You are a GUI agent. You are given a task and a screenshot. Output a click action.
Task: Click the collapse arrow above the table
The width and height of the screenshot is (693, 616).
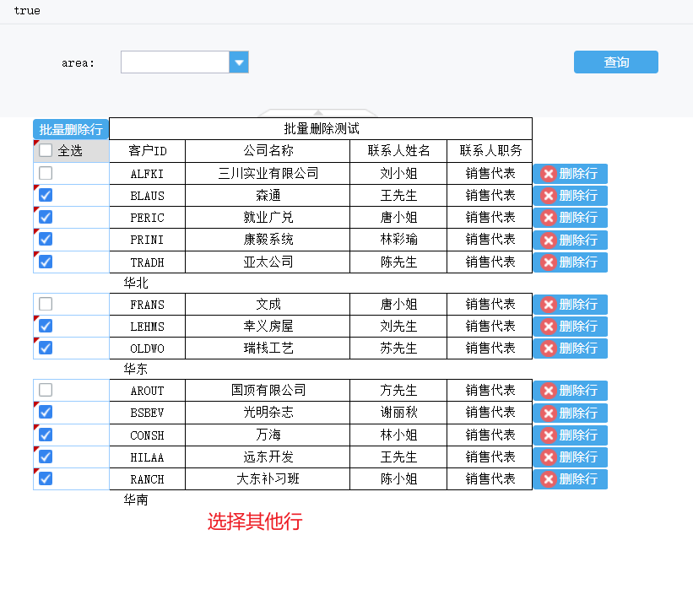pyautogui.click(x=317, y=113)
